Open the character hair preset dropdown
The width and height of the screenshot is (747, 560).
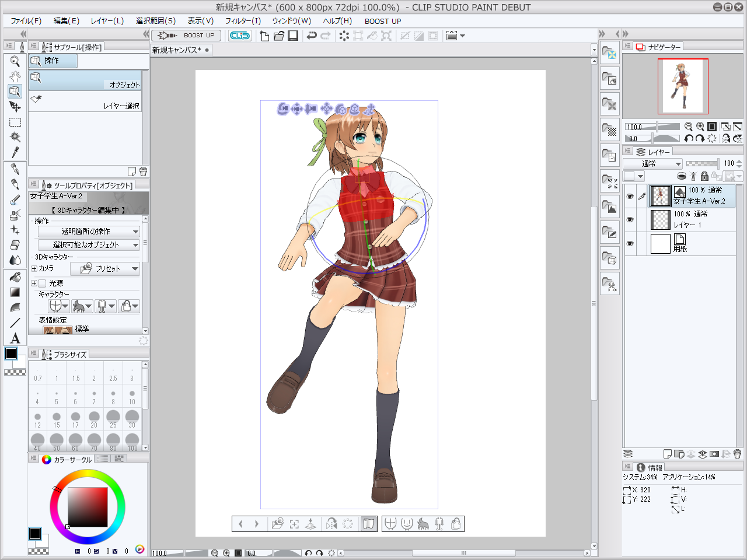(82, 306)
